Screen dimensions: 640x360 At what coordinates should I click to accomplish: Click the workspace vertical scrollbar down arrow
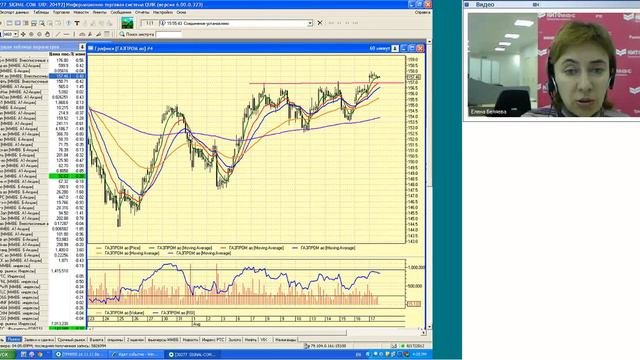pyautogui.click(x=429, y=327)
